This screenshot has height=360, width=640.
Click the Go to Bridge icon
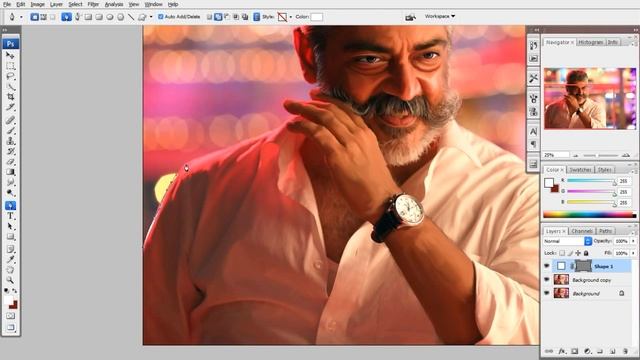(x=410, y=17)
